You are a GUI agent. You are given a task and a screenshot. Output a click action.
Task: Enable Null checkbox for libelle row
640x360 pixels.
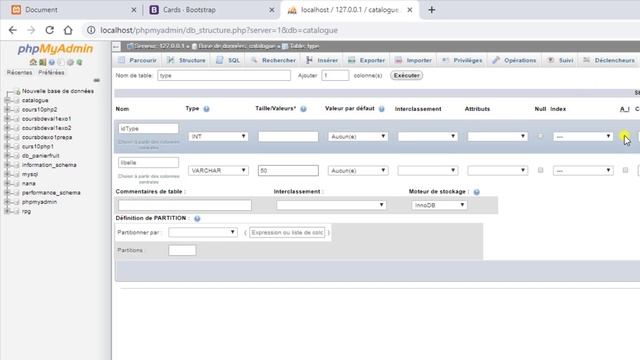(x=540, y=170)
